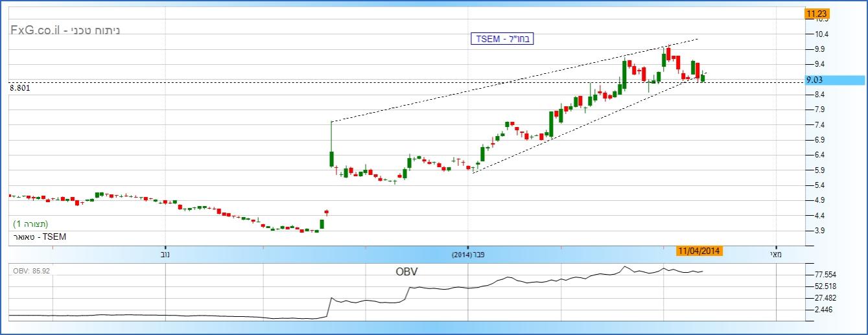
Task: Select the טאואר - TSEM symbol label
Action: click(39, 237)
